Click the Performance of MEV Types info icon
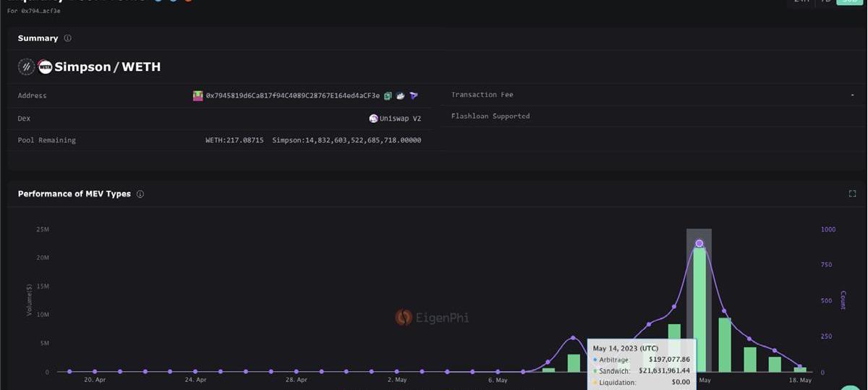Image resolution: width=868 pixels, height=390 pixels. tap(140, 194)
